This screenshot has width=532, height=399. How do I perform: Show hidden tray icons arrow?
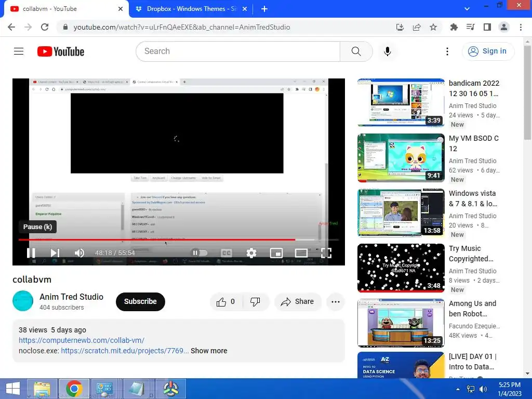(x=458, y=389)
